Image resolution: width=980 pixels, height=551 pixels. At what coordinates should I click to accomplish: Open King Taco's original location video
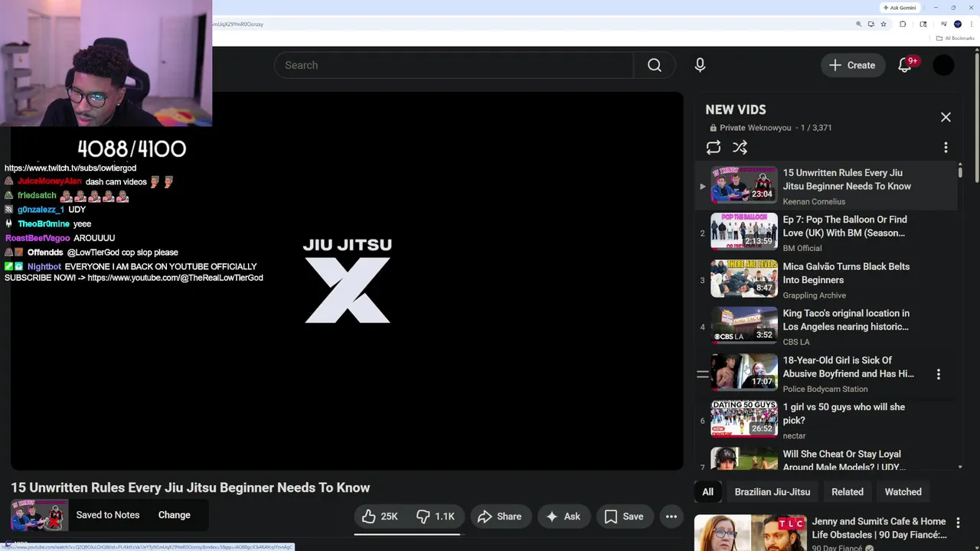click(846, 320)
